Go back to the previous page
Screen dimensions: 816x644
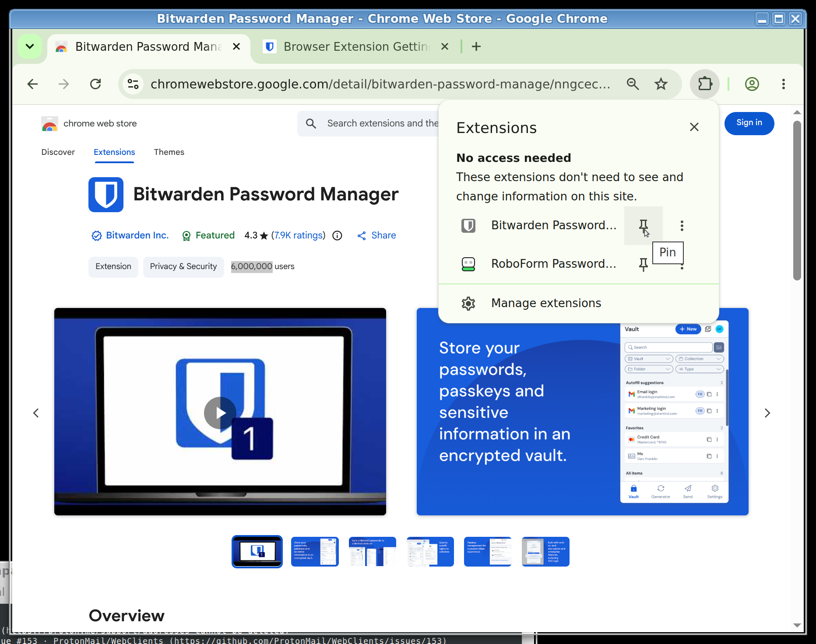tap(33, 84)
